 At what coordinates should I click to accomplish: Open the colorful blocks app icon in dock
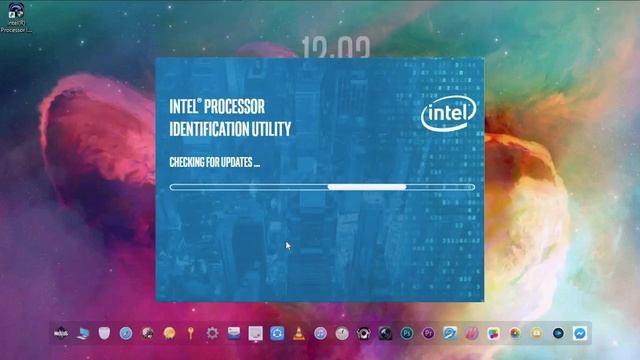coord(493,333)
